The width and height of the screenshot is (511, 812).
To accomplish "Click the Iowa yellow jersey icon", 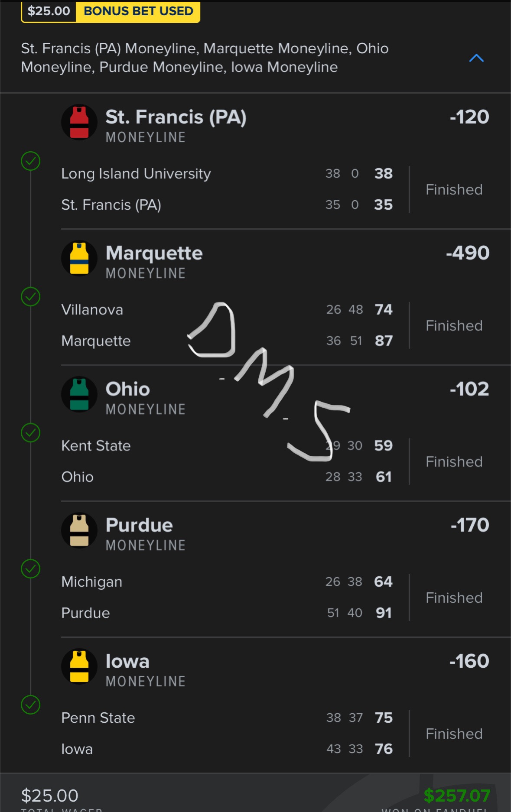I will [x=79, y=666].
